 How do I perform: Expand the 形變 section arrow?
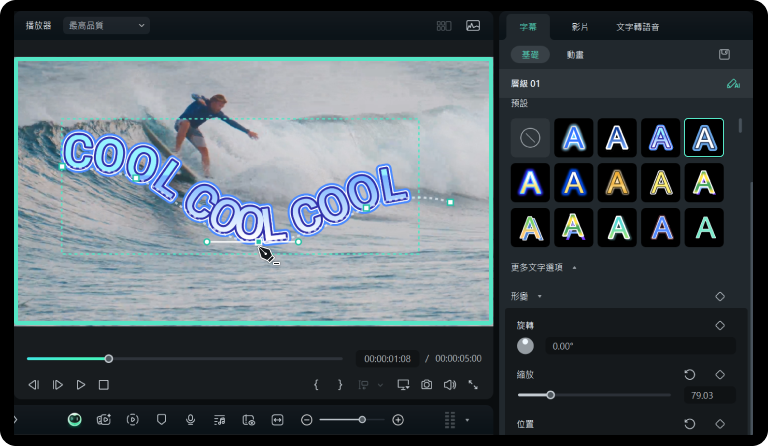tap(539, 296)
